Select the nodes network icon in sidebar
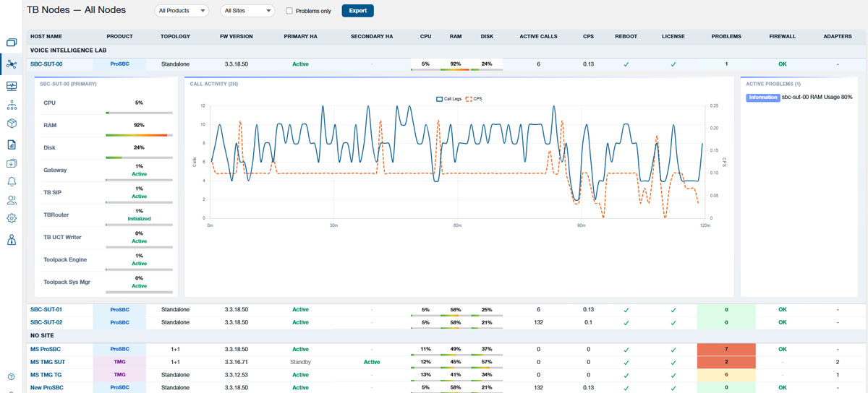Screen dimensions: 868x393 click(x=12, y=64)
